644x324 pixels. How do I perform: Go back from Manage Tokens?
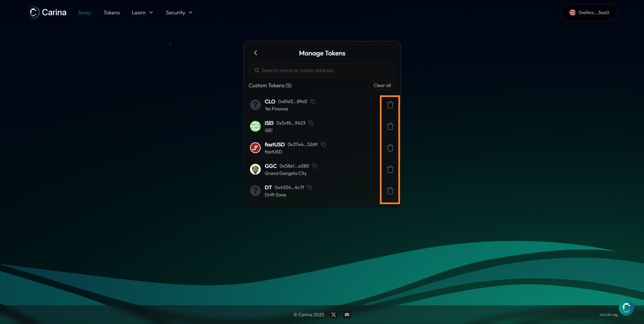[256, 53]
